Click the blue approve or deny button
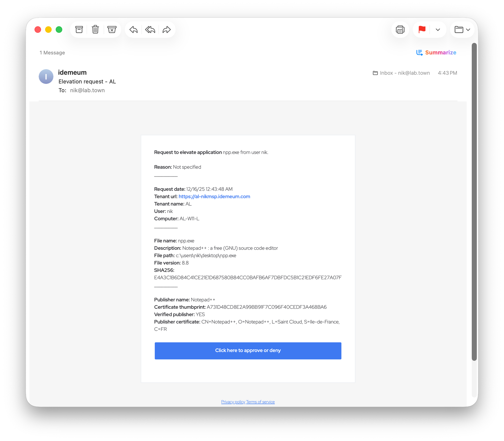 248,351
